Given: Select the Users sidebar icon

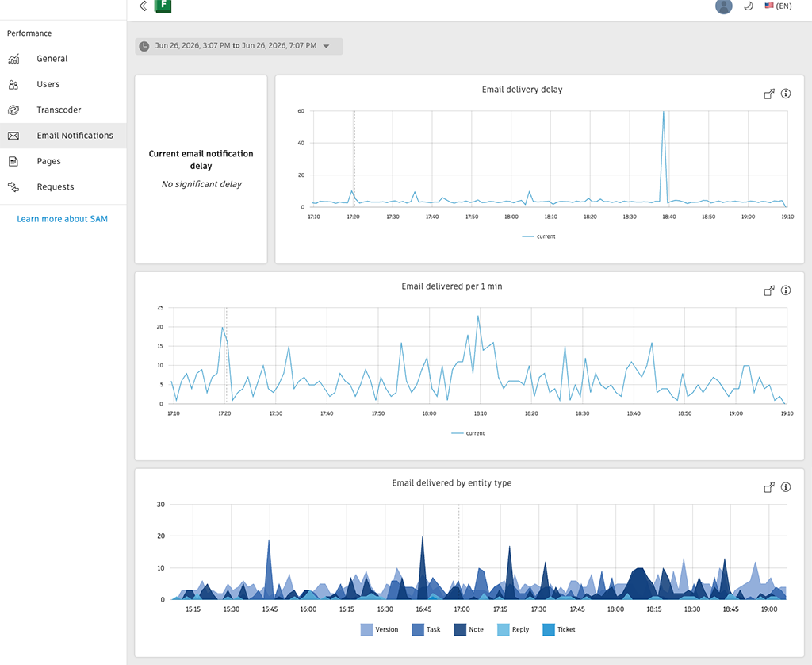Looking at the screenshot, I should pos(13,84).
